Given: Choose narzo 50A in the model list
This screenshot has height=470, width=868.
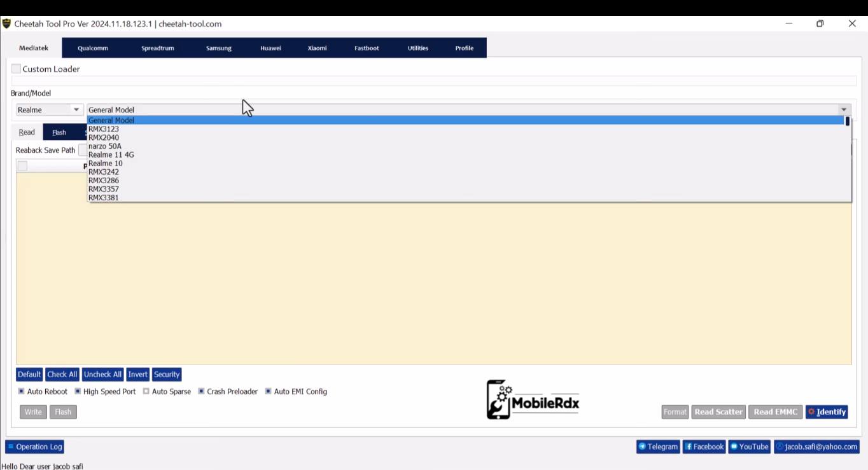Looking at the screenshot, I should (x=465, y=146).
